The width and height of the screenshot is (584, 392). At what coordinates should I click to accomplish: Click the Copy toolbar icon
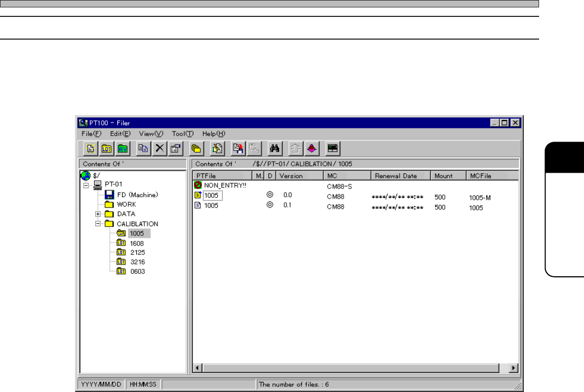[x=143, y=148]
